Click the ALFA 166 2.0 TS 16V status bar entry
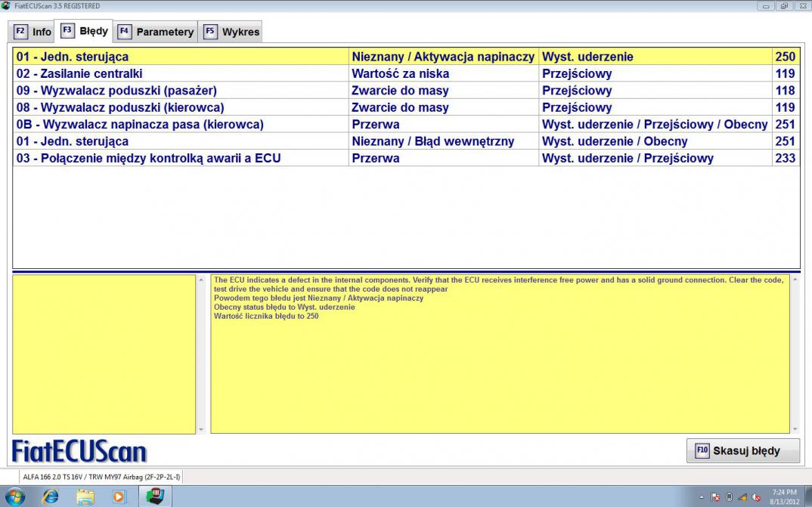The height and width of the screenshot is (507, 812). tap(101, 477)
